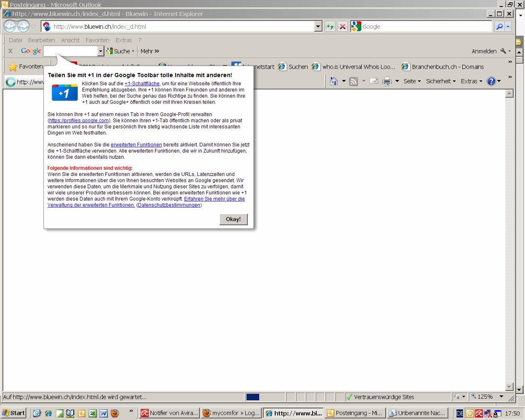Go back with the IE back arrow

click(x=10, y=26)
